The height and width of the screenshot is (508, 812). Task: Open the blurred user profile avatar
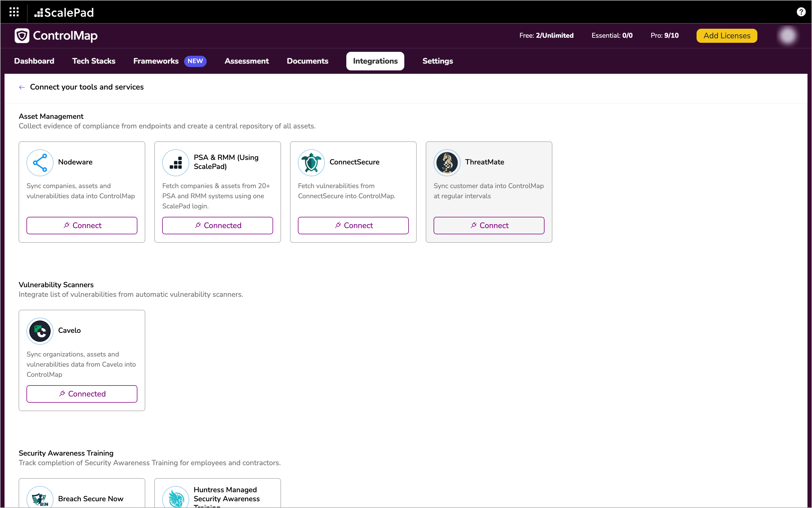point(787,35)
